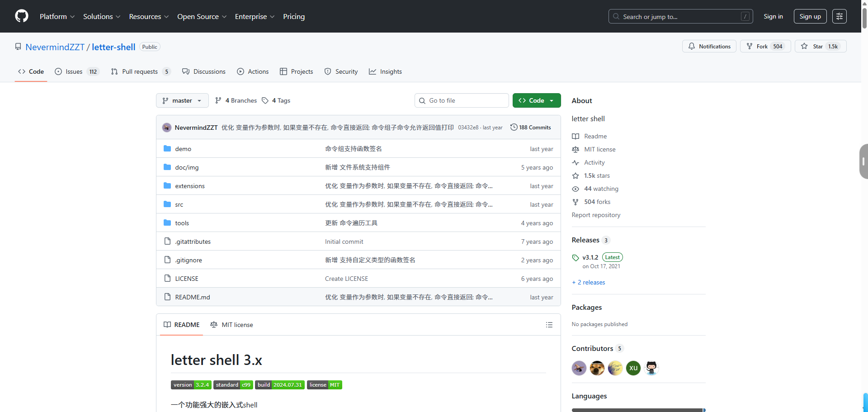Open the doc/img folder

click(x=187, y=167)
